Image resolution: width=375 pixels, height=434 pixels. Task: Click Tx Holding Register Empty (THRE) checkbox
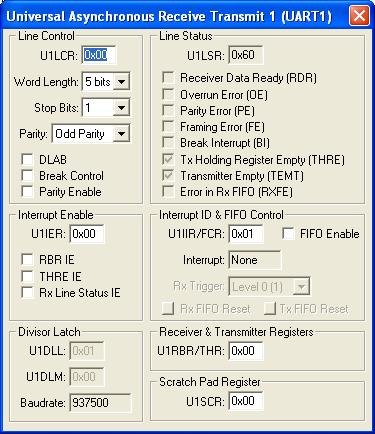click(x=168, y=159)
